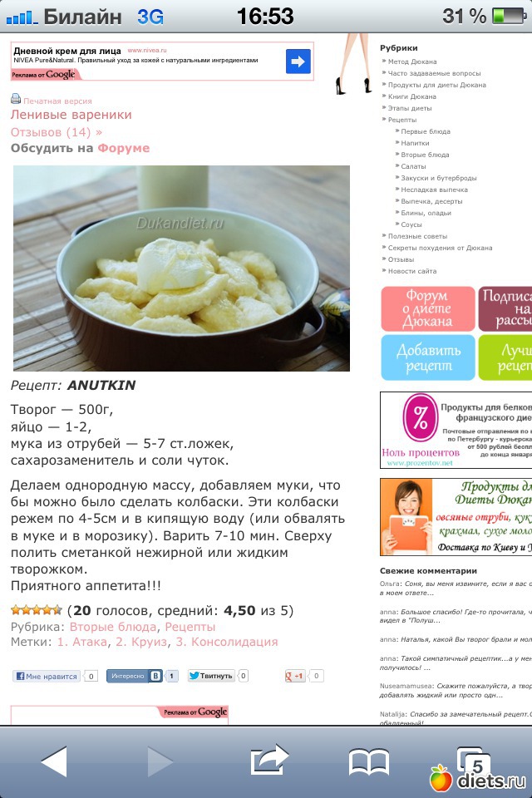The height and width of the screenshot is (798, 532).
Task: Open the 'Вторые блюда' category link
Action: (113, 627)
